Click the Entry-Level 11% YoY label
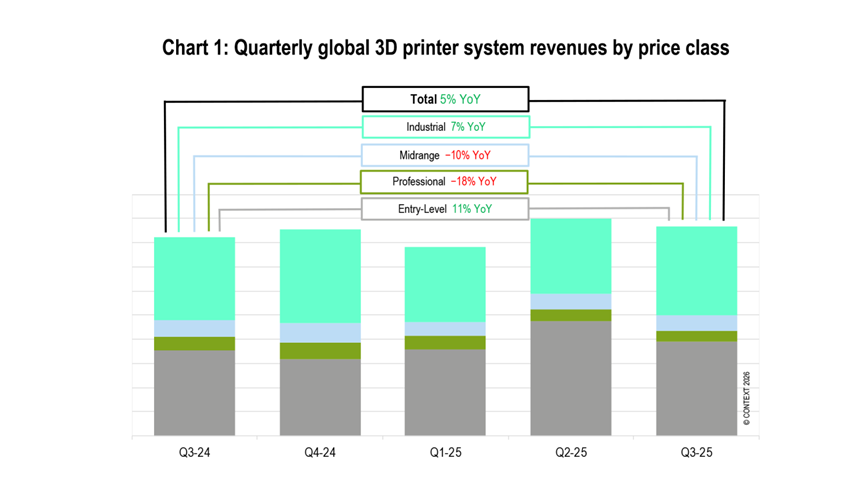Image resolution: width=865 pixels, height=487 pixels. click(x=445, y=209)
